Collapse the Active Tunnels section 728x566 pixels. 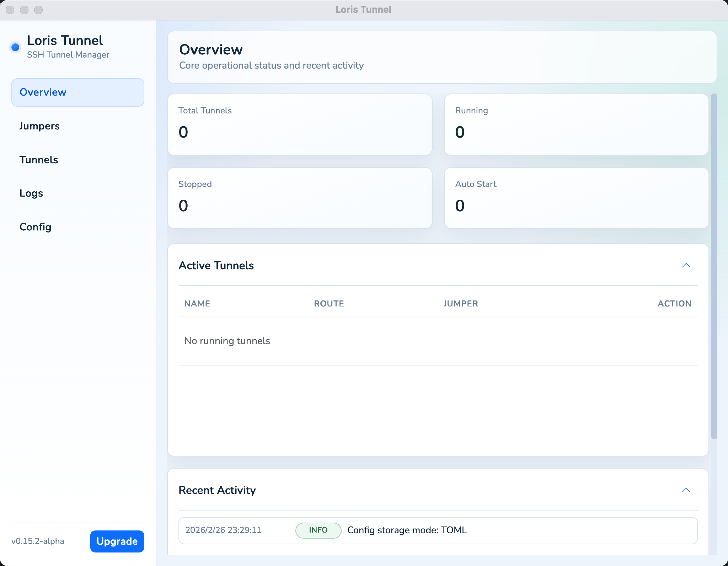pyautogui.click(x=686, y=266)
